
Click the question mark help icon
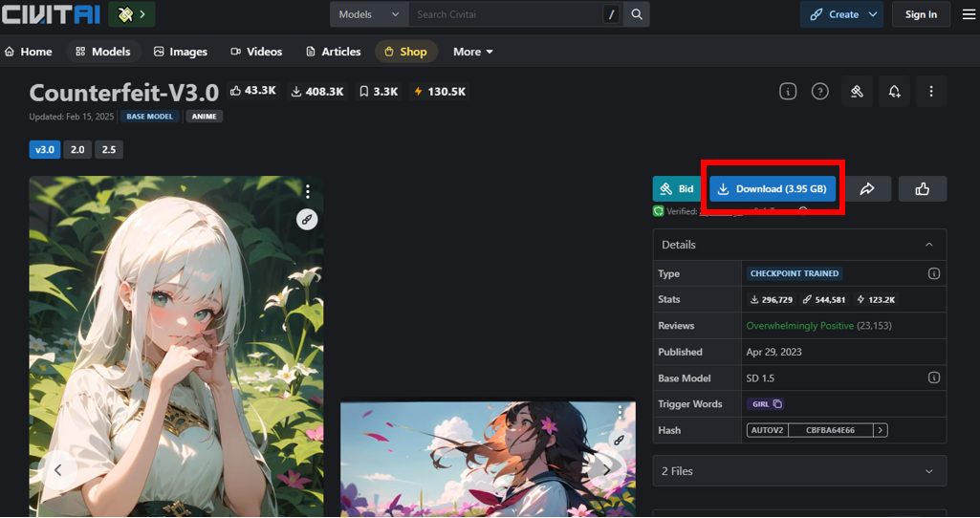point(820,91)
